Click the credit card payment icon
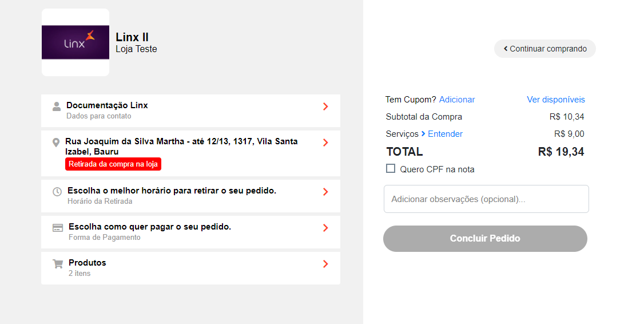 coord(58,228)
